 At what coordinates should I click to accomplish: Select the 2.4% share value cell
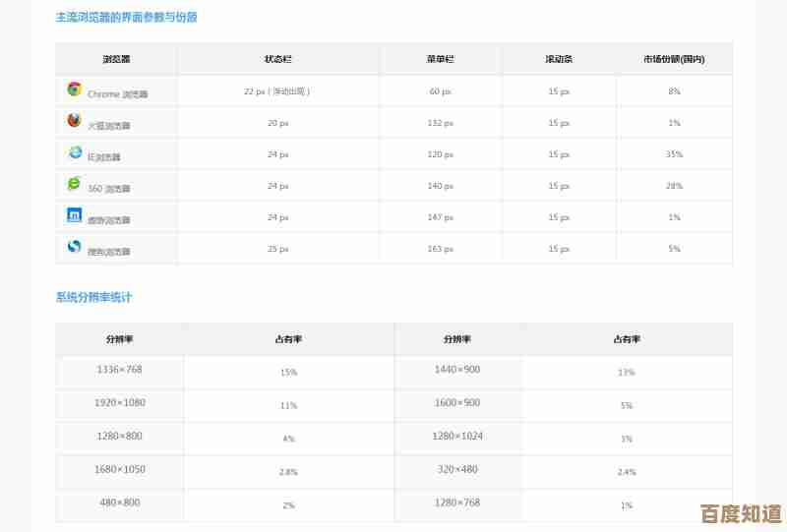point(627,472)
